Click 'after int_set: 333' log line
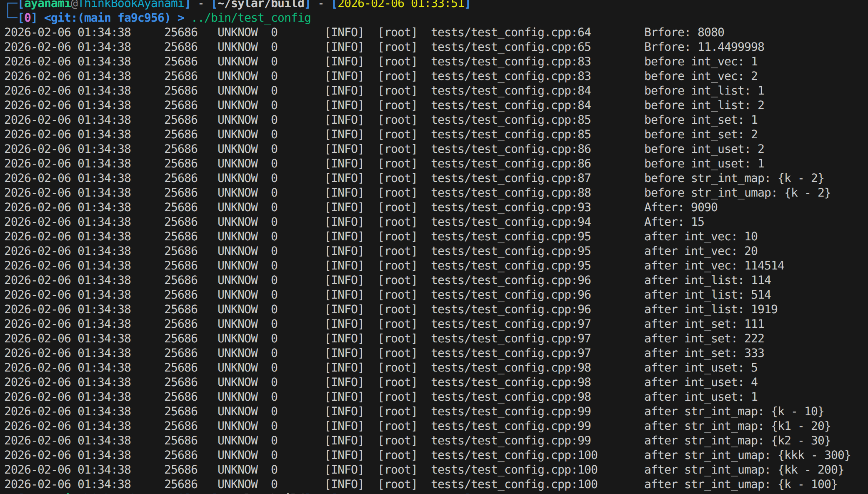The image size is (868, 494). pos(704,353)
